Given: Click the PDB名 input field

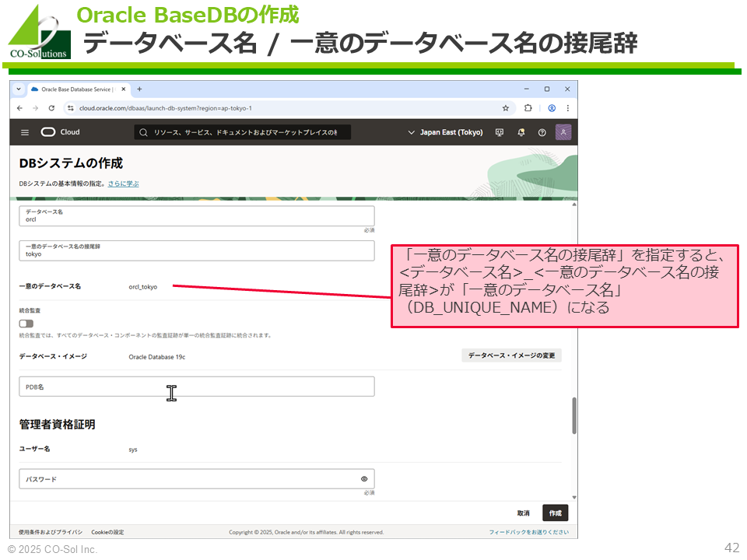Looking at the screenshot, I should click(197, 387).
